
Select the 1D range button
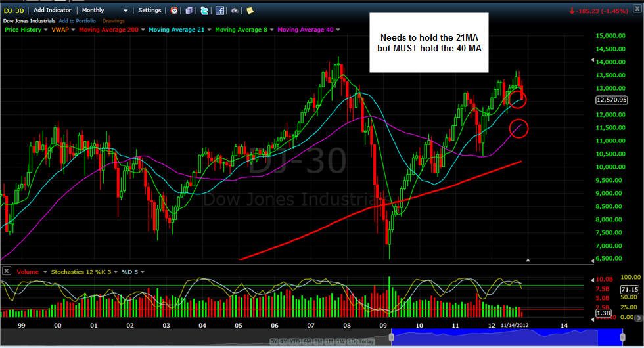click(x=352, y=341)
